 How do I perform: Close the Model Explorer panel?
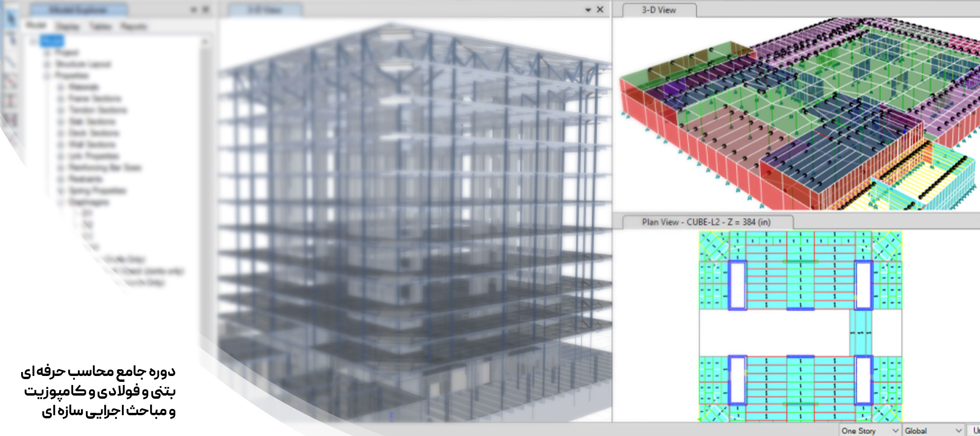tap(206, 10)
